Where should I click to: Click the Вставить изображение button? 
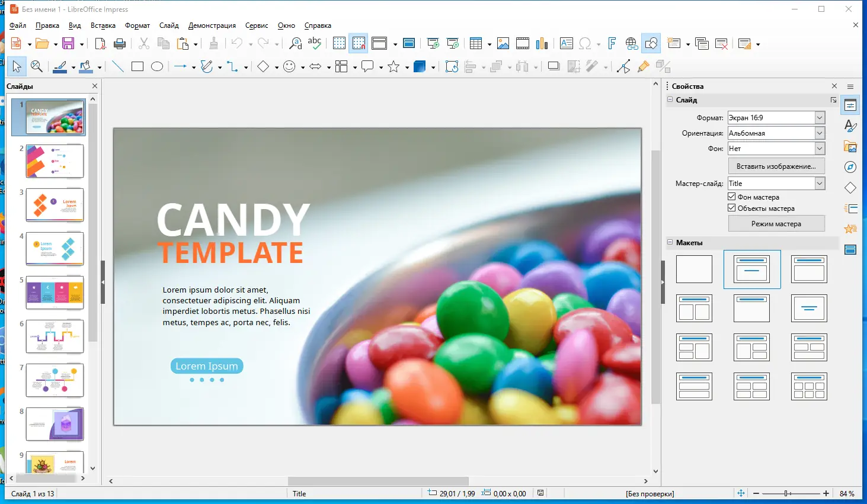776,166
